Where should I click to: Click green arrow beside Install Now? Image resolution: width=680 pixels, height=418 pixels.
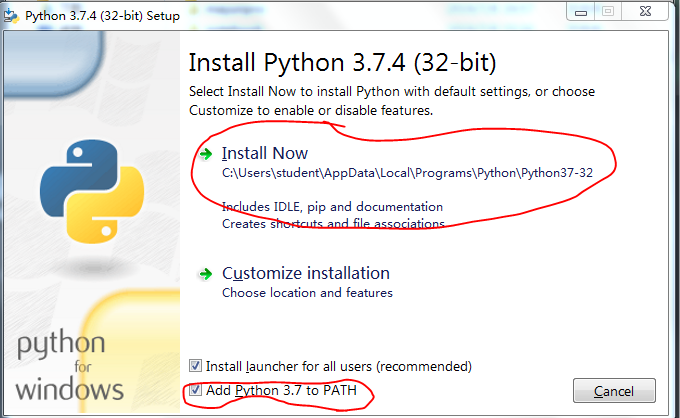click(x=206, y=154)
